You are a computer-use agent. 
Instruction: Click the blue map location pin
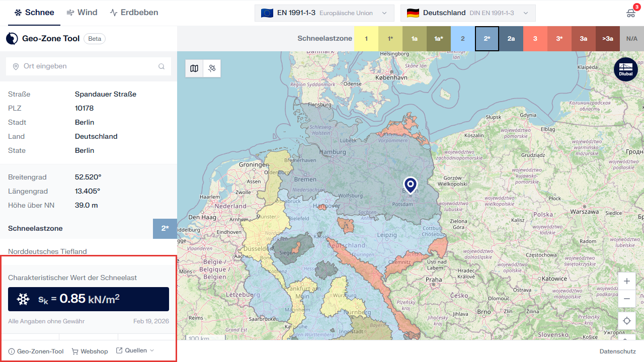pyautogui.click(x=411, y=185)
